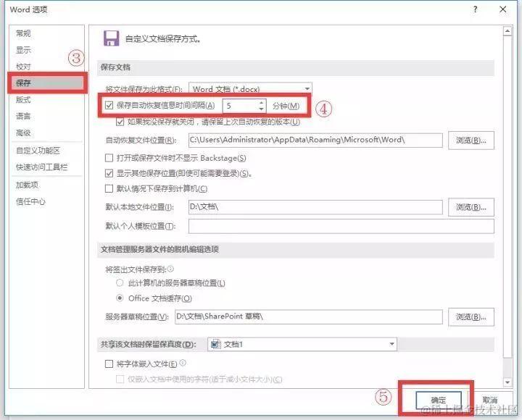Select the 保存 category

46,83
